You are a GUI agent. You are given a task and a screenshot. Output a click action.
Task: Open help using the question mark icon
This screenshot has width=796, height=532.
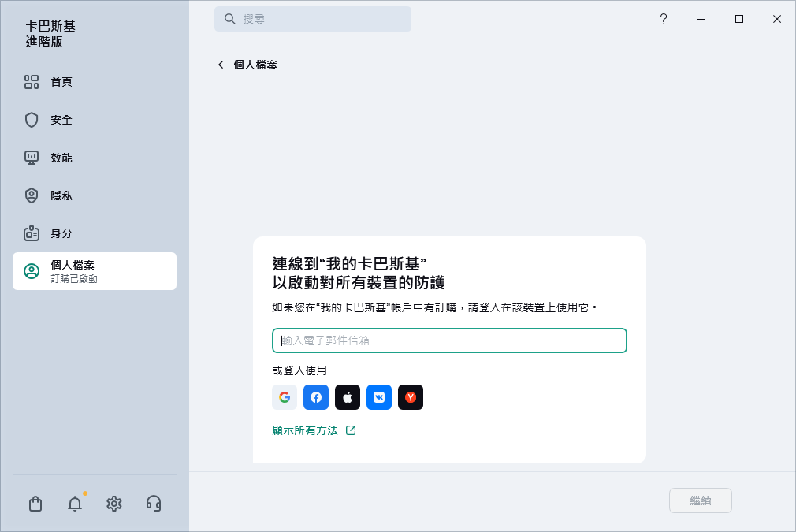(x=664, y=19)
